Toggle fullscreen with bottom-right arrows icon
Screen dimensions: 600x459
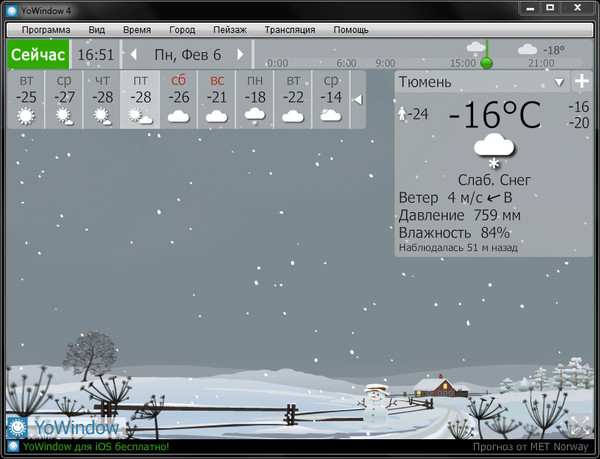(580, 427)
